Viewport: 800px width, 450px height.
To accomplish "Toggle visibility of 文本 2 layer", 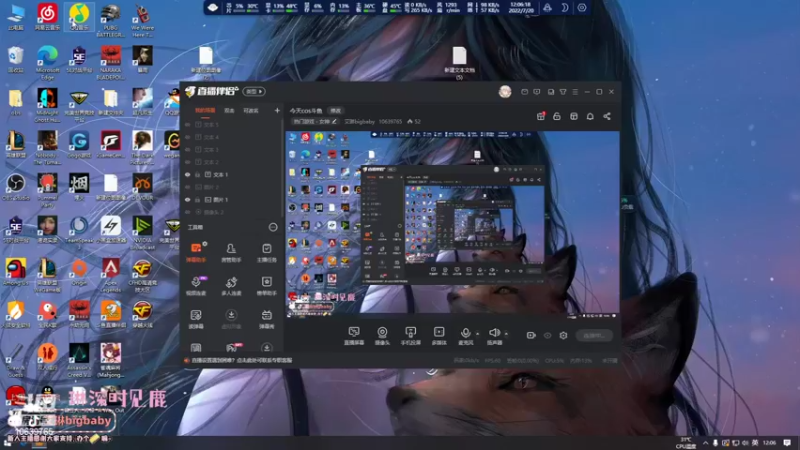I will 187,162.
